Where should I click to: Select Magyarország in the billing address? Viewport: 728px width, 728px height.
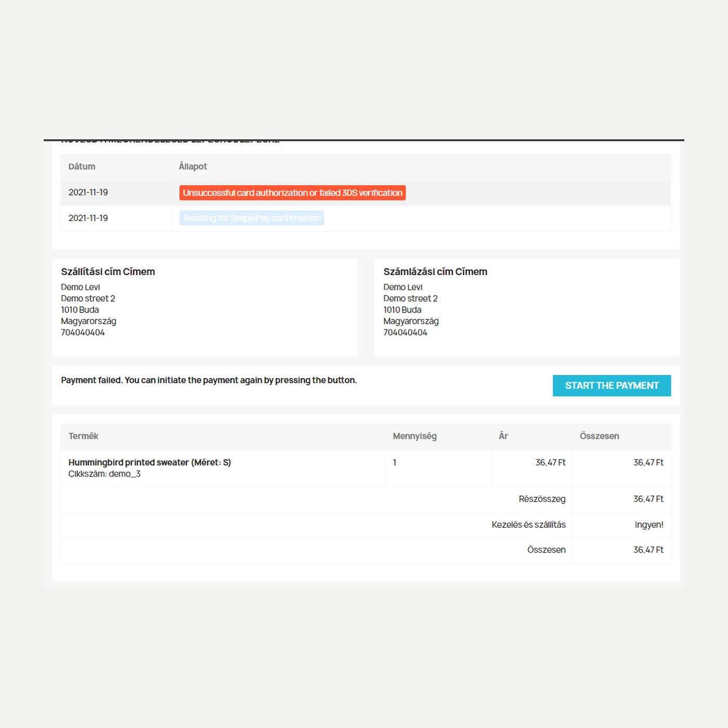tap(411, 321)
